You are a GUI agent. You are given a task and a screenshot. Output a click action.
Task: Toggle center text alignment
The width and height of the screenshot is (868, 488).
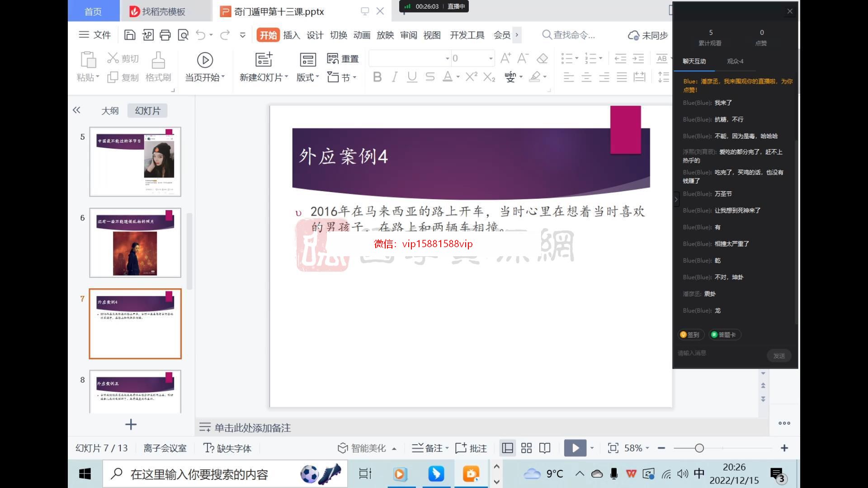[586, 77]
